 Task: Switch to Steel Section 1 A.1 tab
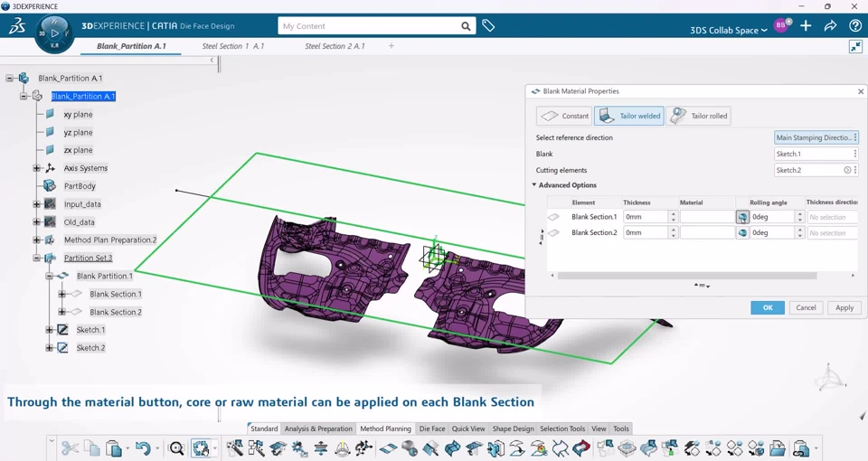pyautogui.click(x=233, y=46)
